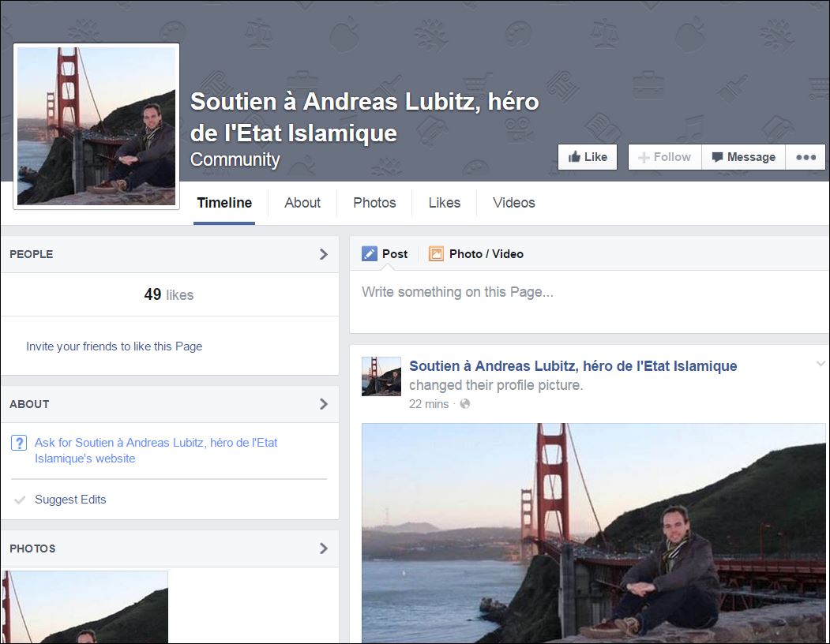This screenshot has height=644, width=830.
Task: Click the Follow button with plus icon
Action: (x=664, y=157)
